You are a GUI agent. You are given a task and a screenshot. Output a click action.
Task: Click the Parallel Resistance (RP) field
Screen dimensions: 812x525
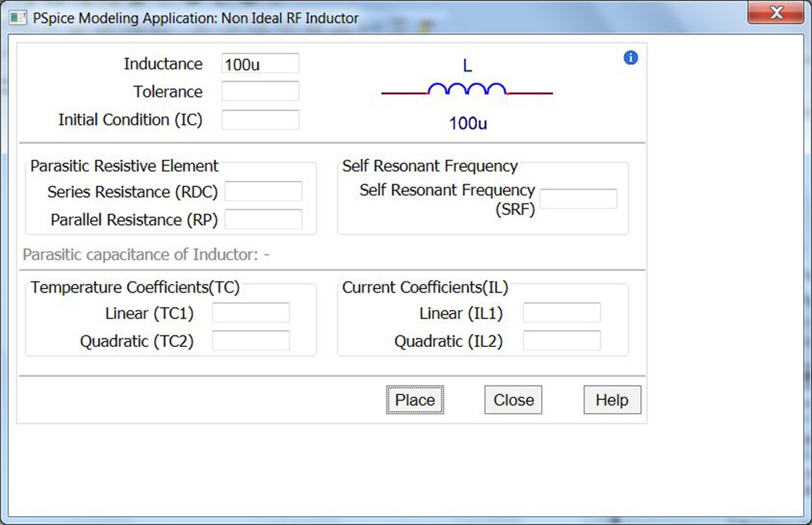[x=263, y=219]
